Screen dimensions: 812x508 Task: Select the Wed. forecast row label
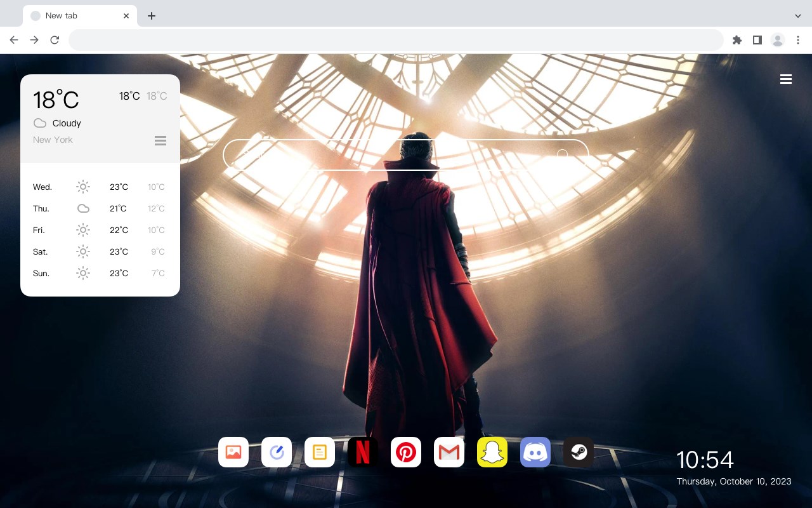pyautogui.click(x=43, y=187)
